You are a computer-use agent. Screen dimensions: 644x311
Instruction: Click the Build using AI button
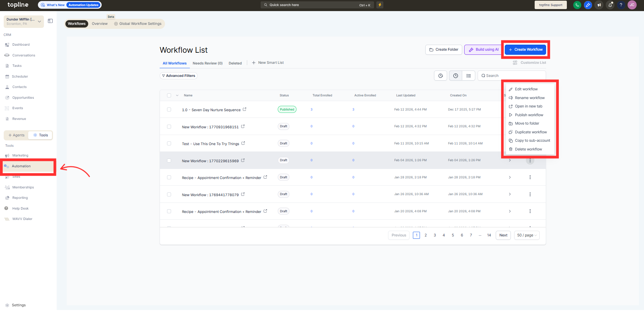[483, 50]
